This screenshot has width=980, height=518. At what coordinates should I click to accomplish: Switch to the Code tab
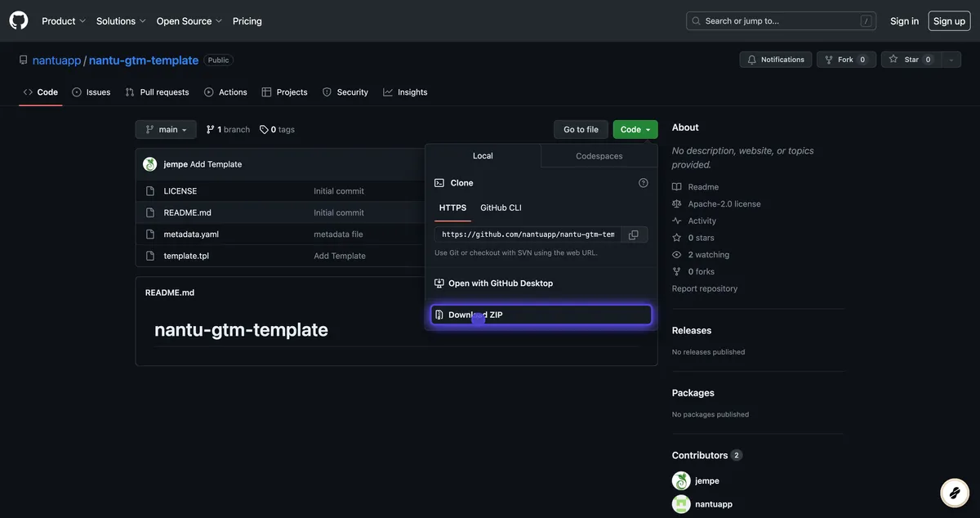(x=41, y=92)
